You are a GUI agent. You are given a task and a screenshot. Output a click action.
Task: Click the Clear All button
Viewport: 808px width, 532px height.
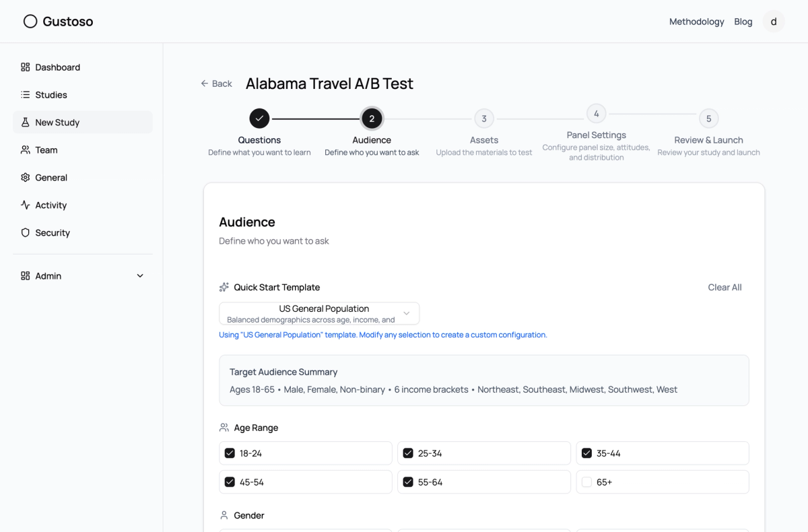point(725,288)
